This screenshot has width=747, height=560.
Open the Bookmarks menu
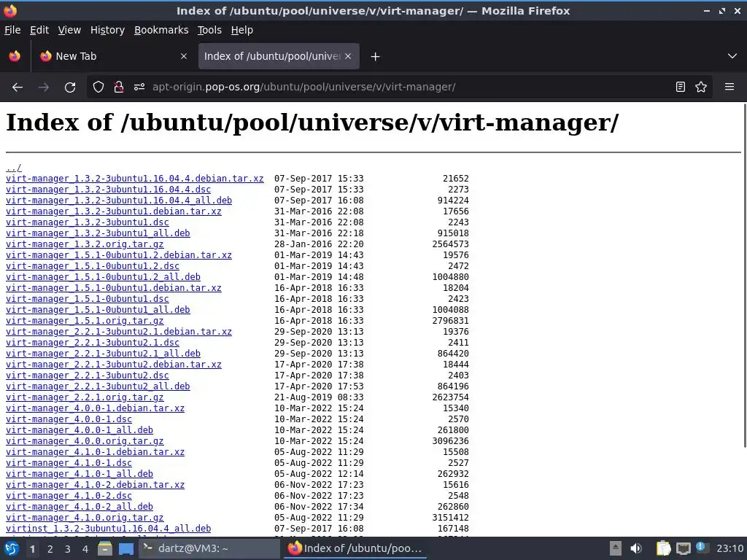point(161,30)
